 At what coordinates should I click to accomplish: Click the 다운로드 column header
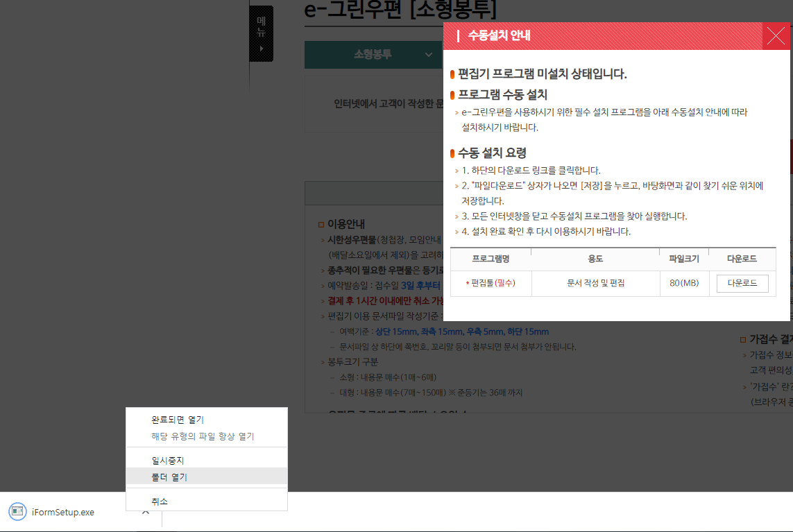click(x=742, y=259)
